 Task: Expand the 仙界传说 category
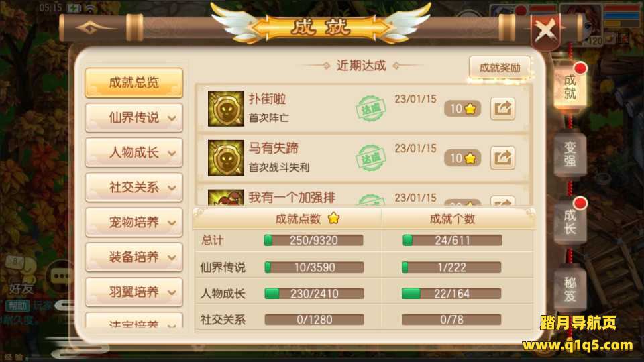[x=134, y=118]
